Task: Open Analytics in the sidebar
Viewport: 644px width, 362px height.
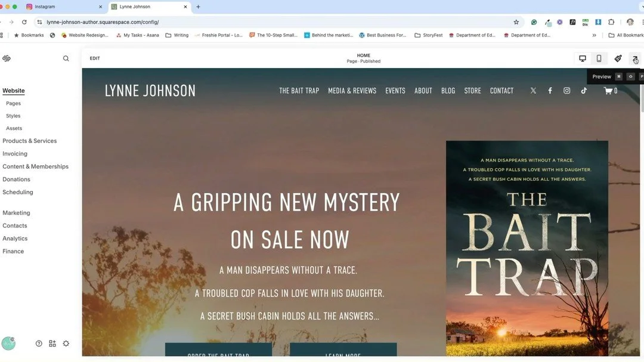Action: click(x=15, y=239)
